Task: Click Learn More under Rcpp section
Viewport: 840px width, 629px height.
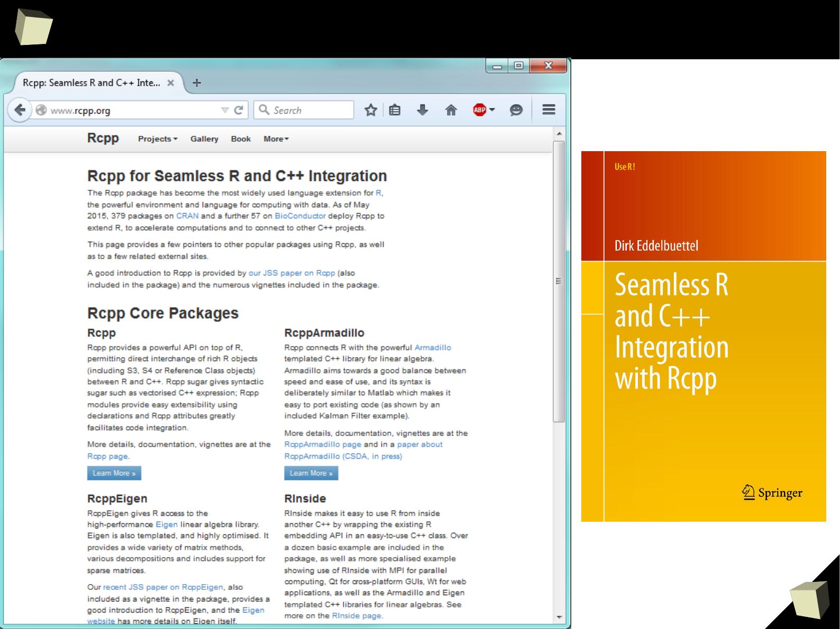Action: (x=114, y=473)
